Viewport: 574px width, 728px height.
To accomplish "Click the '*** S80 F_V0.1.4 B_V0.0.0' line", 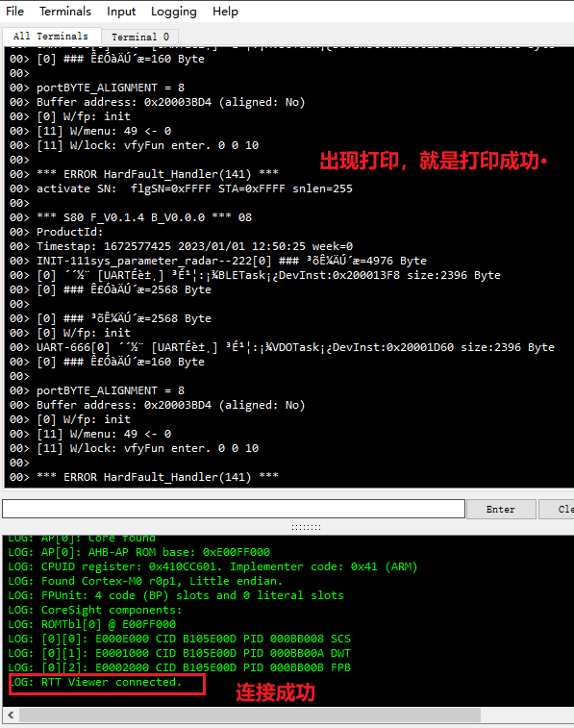I will pyautogui.click(x=131, y=217).
